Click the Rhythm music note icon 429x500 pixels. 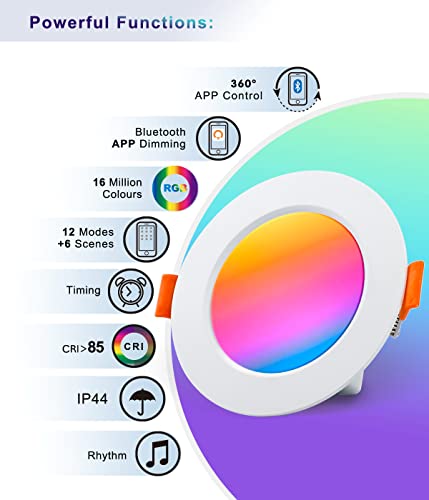point(158,453)
